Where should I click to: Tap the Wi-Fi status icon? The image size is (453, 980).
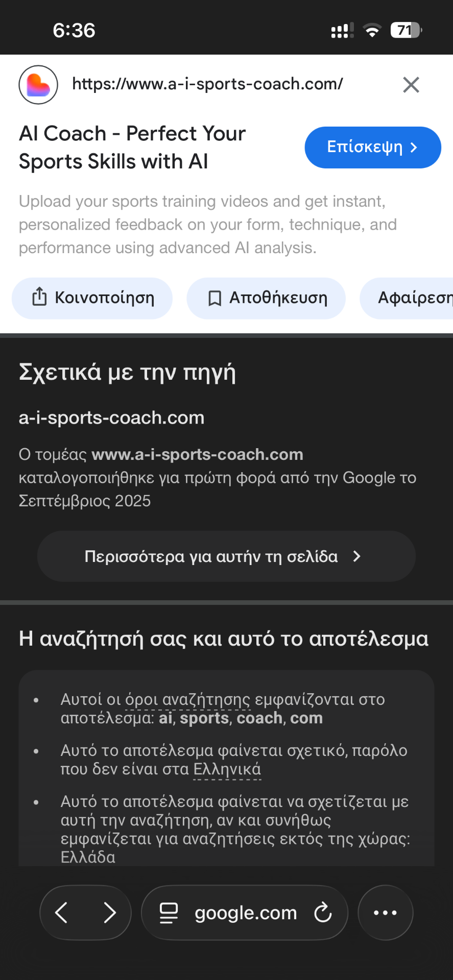pyautogui.click(x=372, y=31)
